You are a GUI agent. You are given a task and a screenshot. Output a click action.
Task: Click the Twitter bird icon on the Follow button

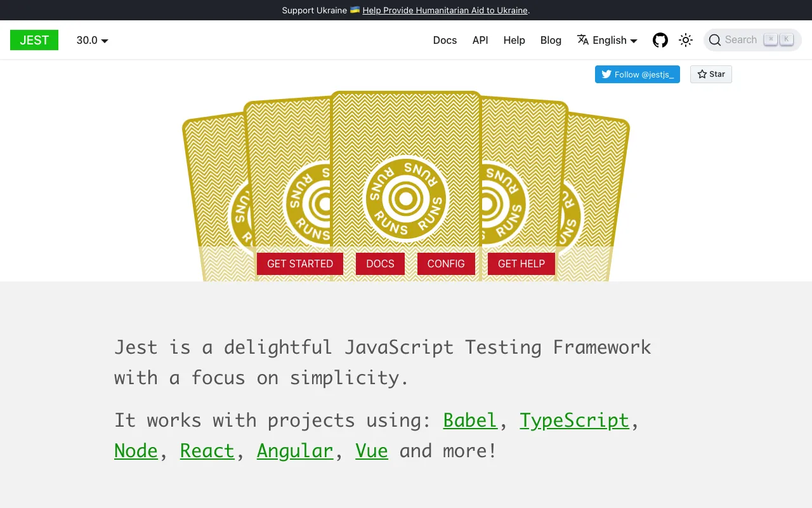606,74
